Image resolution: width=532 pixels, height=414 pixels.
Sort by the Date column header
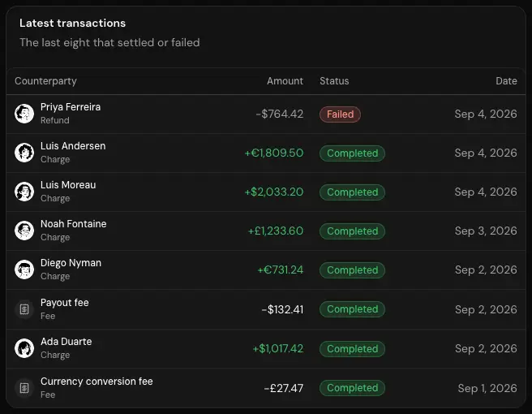coord(506,81)
